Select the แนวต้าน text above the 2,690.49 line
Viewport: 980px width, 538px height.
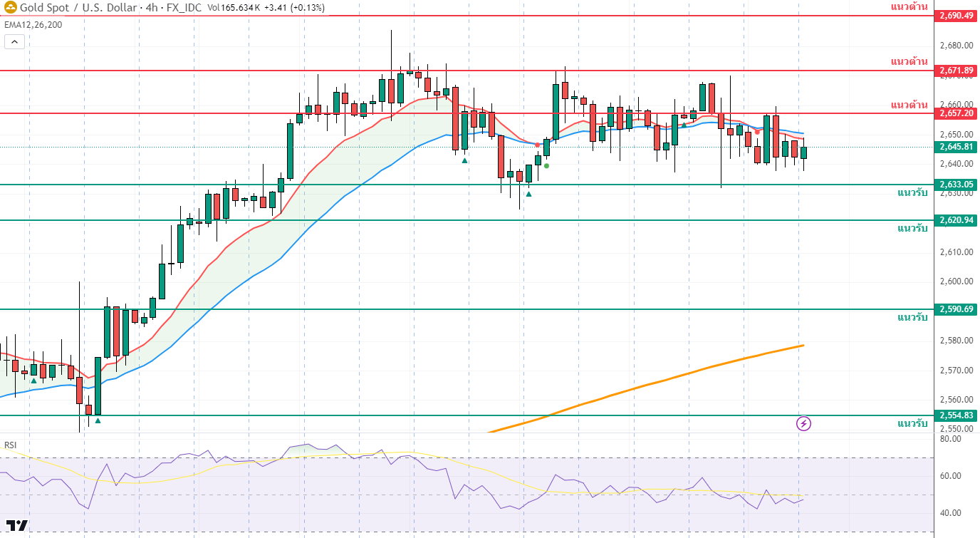[909, 6]
